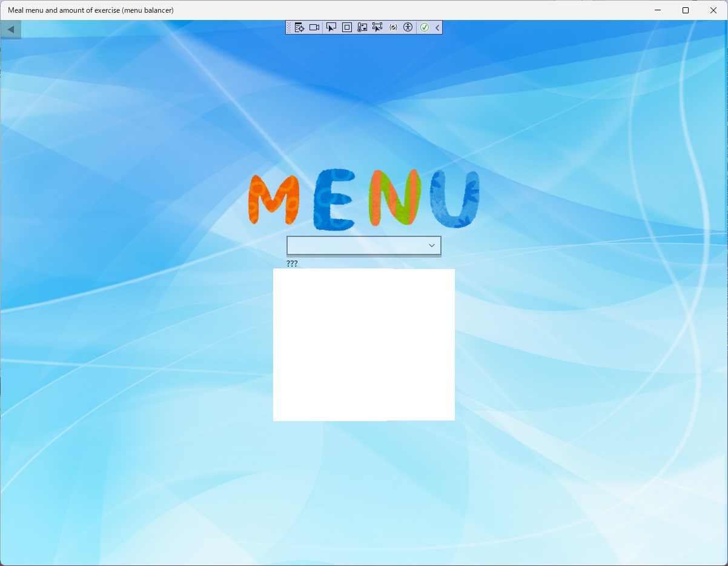Open the menu combo box dropdown

pos(364,245)
